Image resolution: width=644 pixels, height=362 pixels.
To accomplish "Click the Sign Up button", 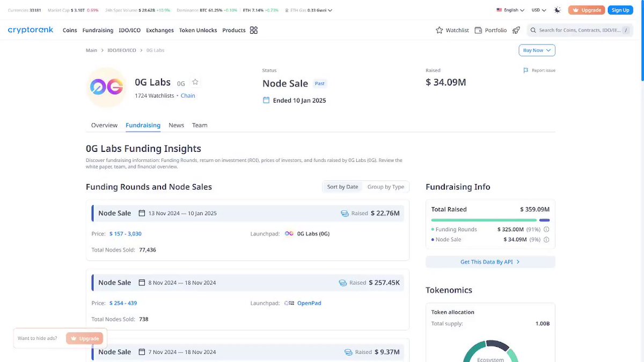I will (x=620, y=10).
